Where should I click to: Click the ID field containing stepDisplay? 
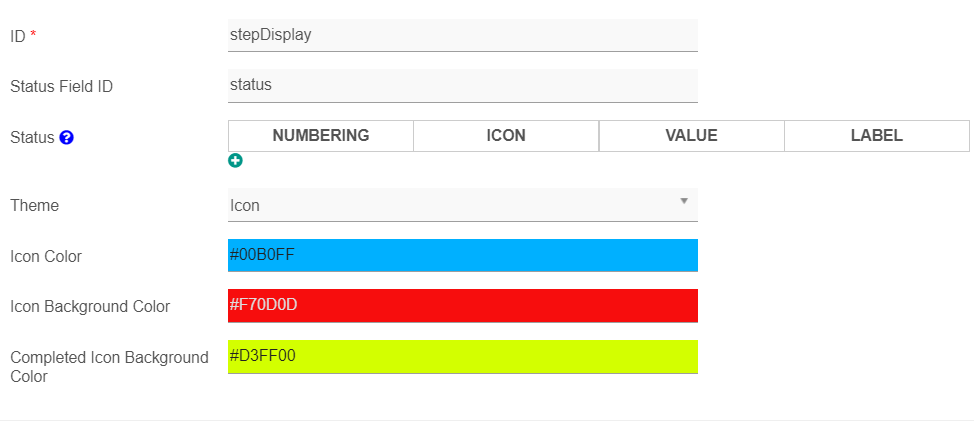tap(463, 35)
